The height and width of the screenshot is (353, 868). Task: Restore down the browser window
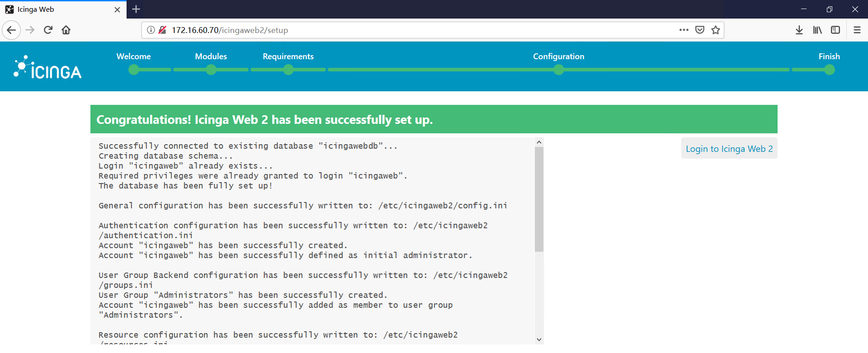pyautogui.click(x=829, y=9)
